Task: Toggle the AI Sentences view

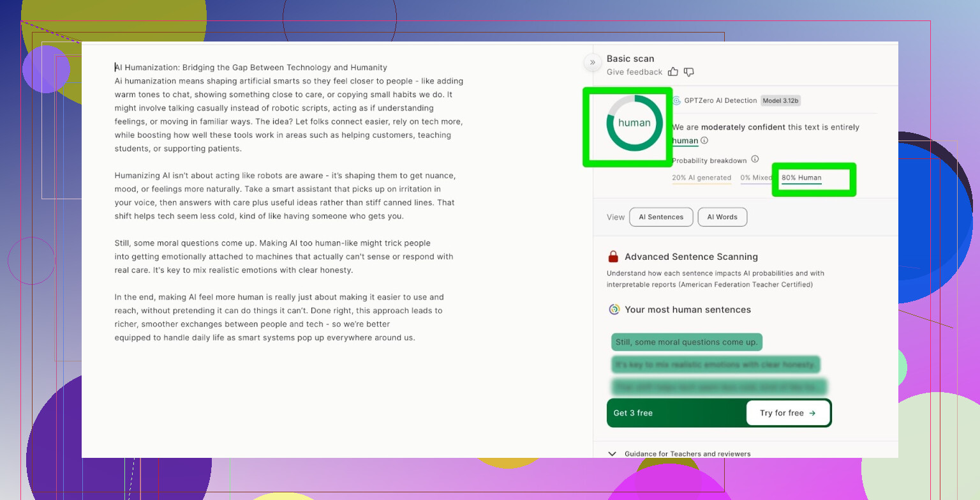Action: click(660, 217)
